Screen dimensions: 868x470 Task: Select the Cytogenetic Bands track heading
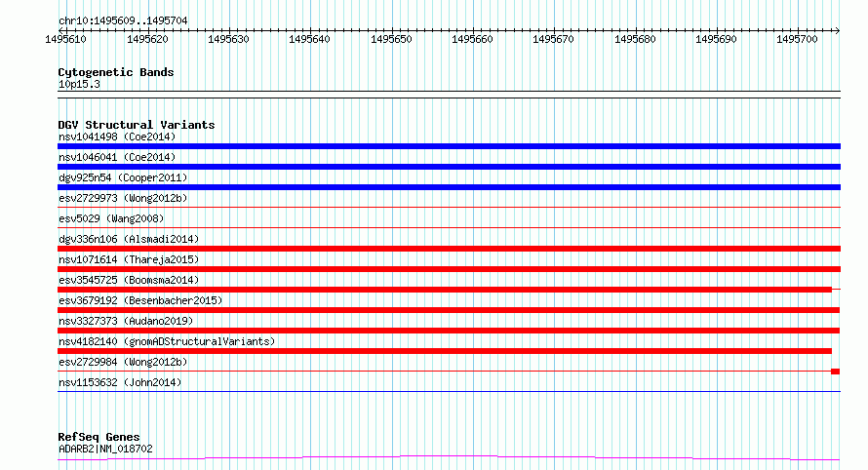pyautogui.click(x=116, y=72)
